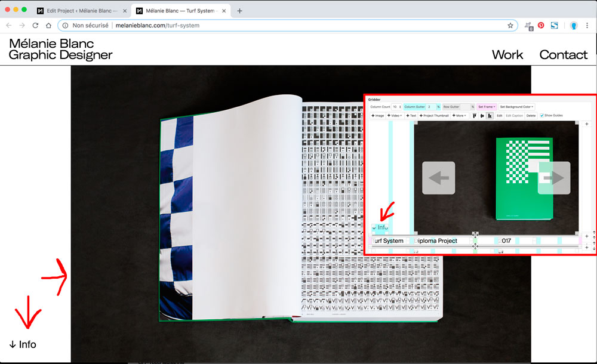This screenshot has height=364, width=597.
Task: Expand the More dropdown in Gridder
Action: [x=459, y=116]
